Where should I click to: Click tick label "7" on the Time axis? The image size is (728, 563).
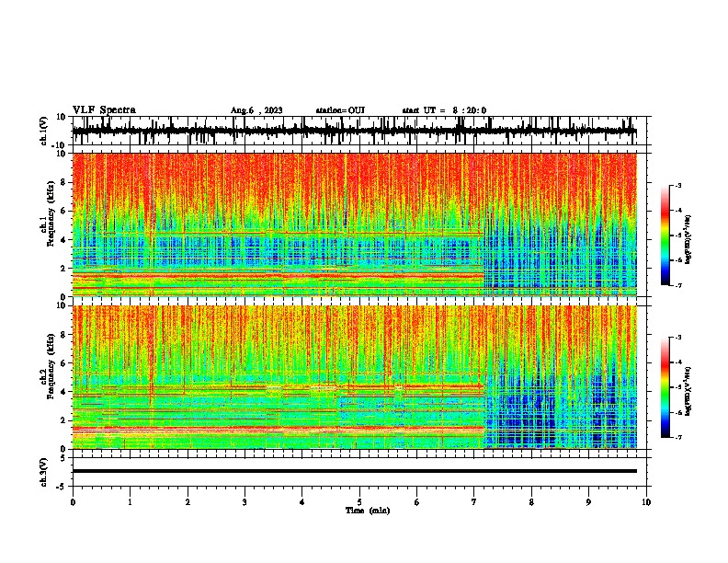tap(474, 502)
